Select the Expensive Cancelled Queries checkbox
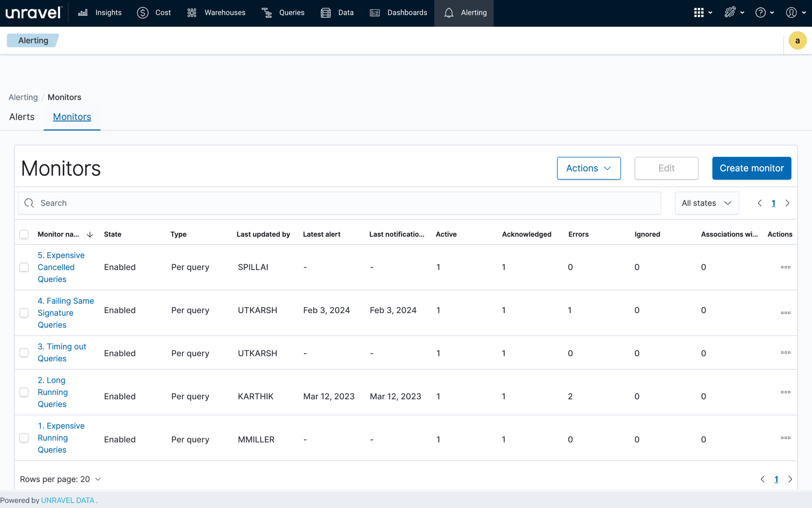The width and height of the screenshot is (812, 508). click(24, 267)
